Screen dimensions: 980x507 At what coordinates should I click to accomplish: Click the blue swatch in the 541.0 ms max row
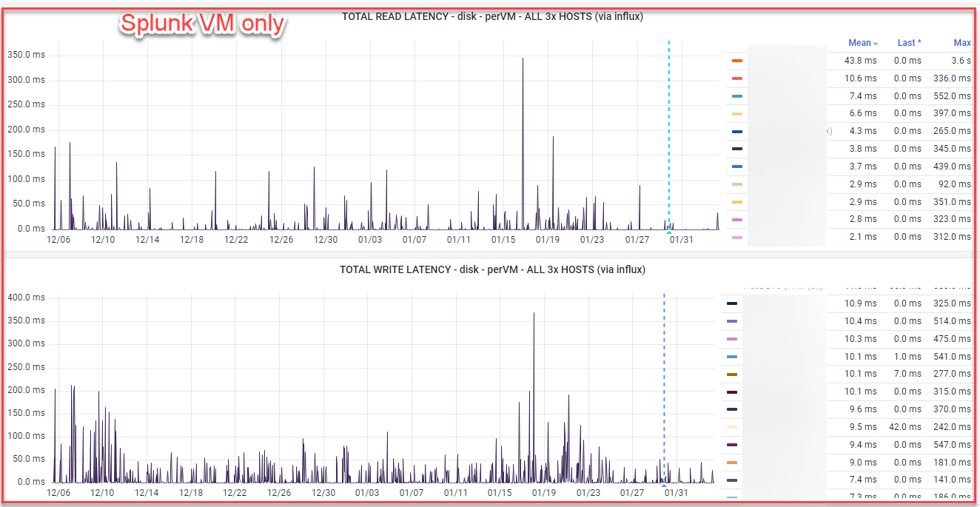[x=732, y=357]
